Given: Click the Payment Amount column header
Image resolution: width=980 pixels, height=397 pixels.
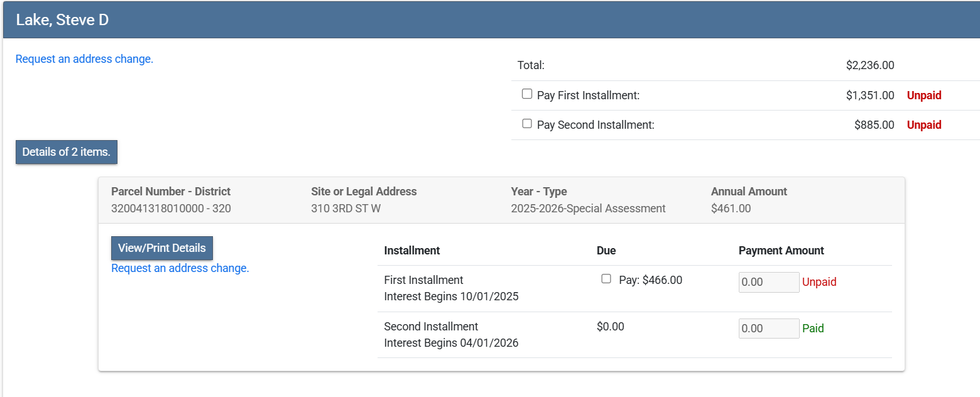Looking at the screenshot, I should [781, 251].
